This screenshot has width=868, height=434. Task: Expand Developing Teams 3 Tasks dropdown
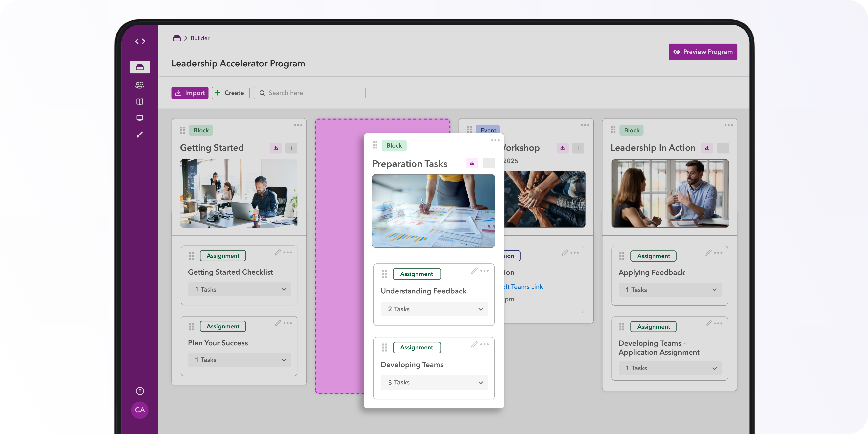click(434, 382)
